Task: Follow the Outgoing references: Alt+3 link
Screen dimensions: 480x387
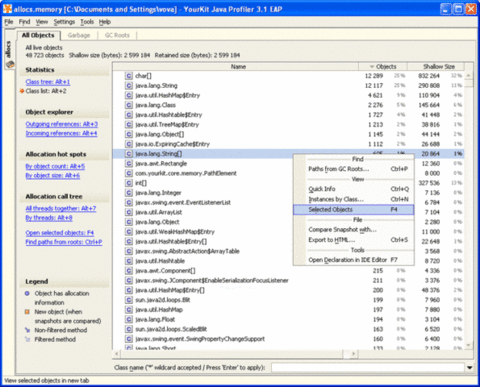Action: (x=62, y=124)
